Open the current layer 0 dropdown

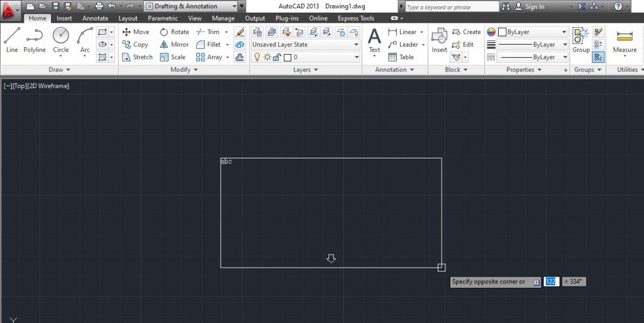coord(306,57)
